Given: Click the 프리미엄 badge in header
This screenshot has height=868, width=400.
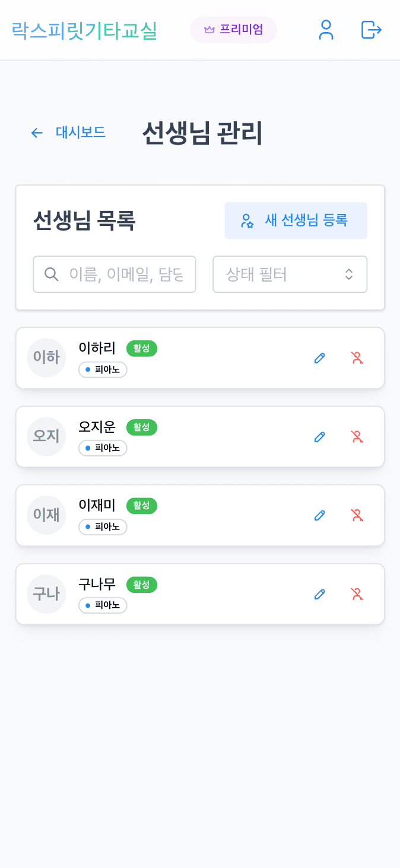Looking at the screenshot, I should coord(233,30).
